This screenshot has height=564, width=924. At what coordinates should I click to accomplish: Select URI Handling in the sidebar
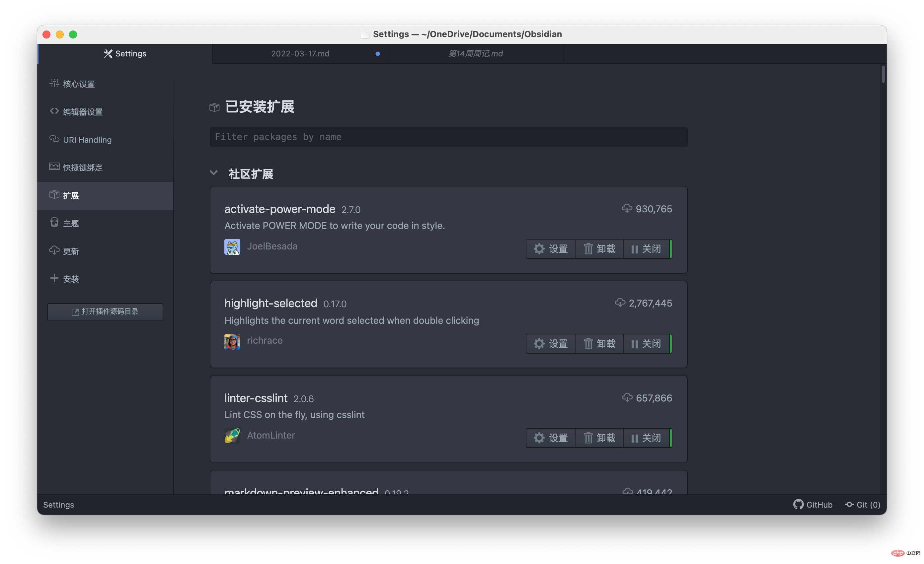tap(105, 139)
